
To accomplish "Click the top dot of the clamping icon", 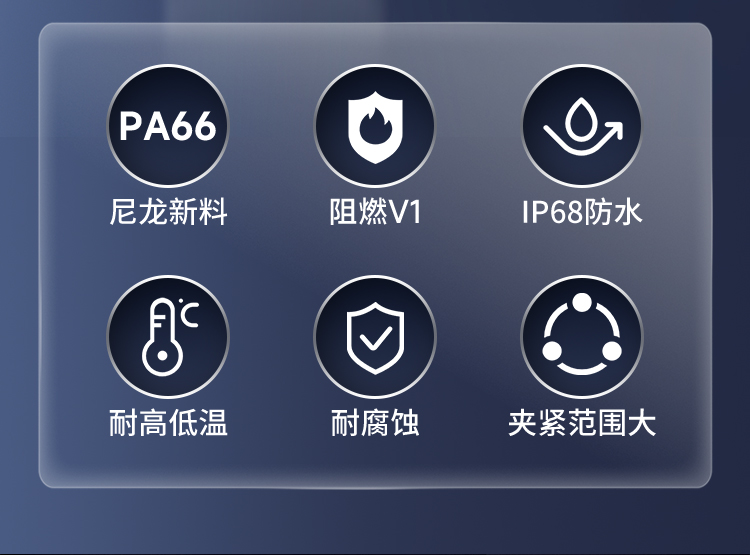I will click(582, 302).
